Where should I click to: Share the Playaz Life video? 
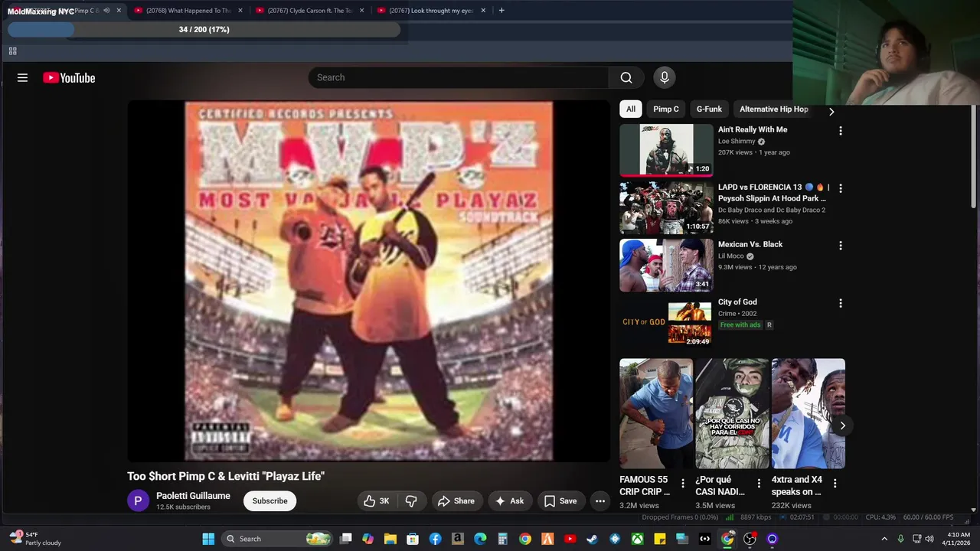point(456,500)
